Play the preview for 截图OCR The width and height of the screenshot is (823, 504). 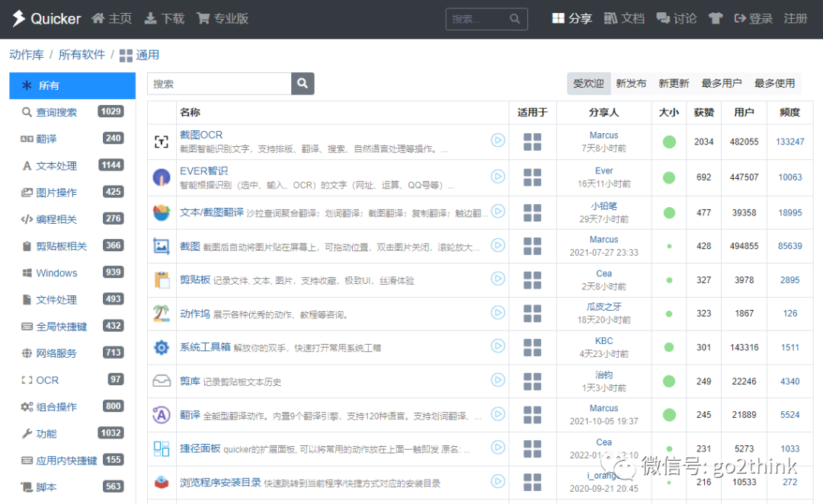click(498, 140)
